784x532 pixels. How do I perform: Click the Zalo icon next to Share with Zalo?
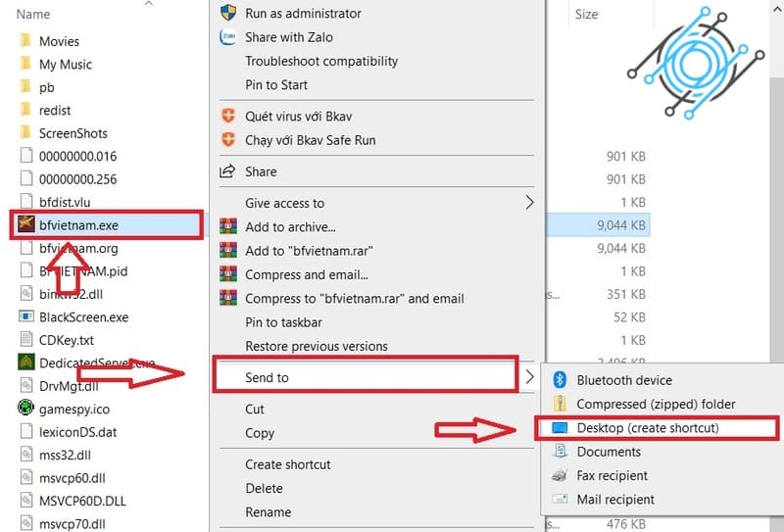[x=228, y=36]
